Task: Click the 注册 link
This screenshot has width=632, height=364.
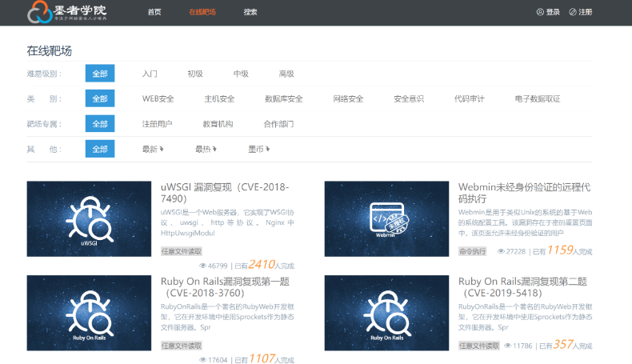Action: pos(586,12)
